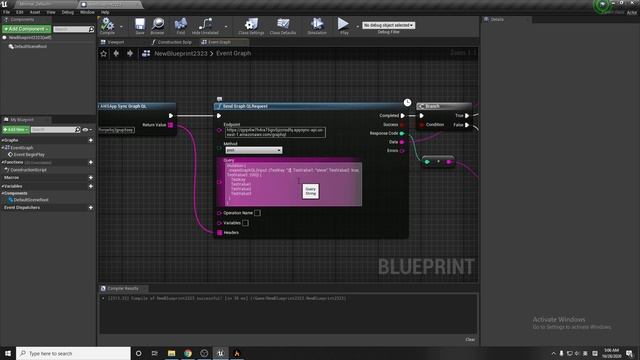The image size is (640, 360).
Task: Click search magnifier in Components panel
Action: click(x=91, y=29)
